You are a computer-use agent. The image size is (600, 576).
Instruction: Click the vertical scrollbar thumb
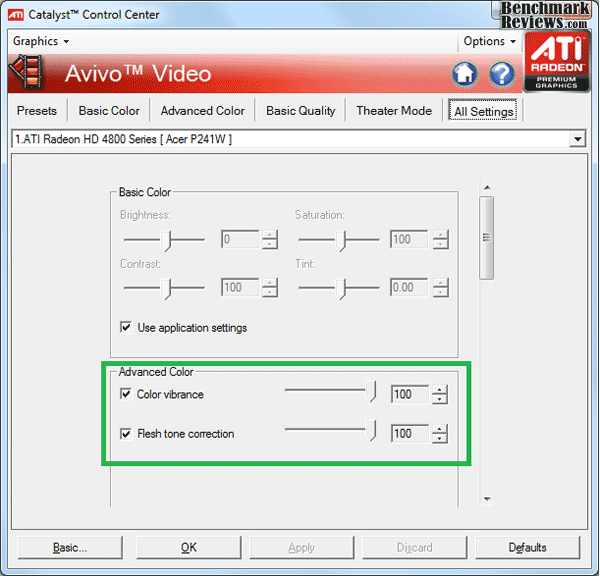[487, 238]
